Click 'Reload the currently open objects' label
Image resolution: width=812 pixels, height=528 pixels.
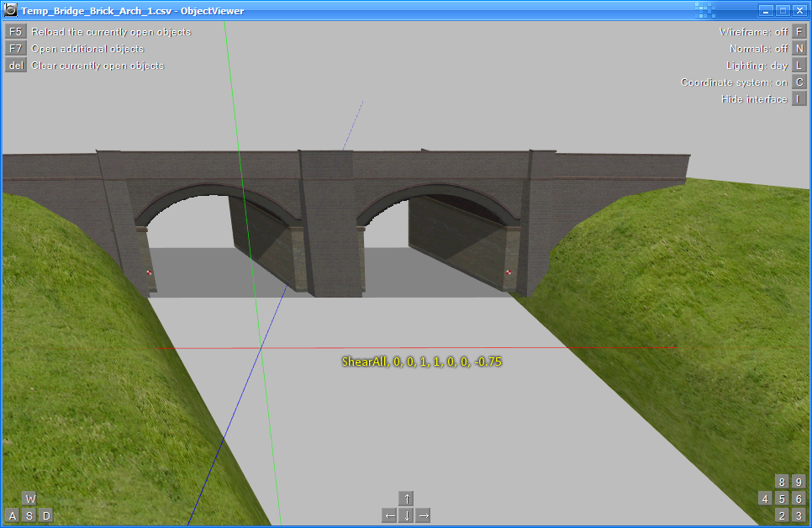tap(111, 32)
